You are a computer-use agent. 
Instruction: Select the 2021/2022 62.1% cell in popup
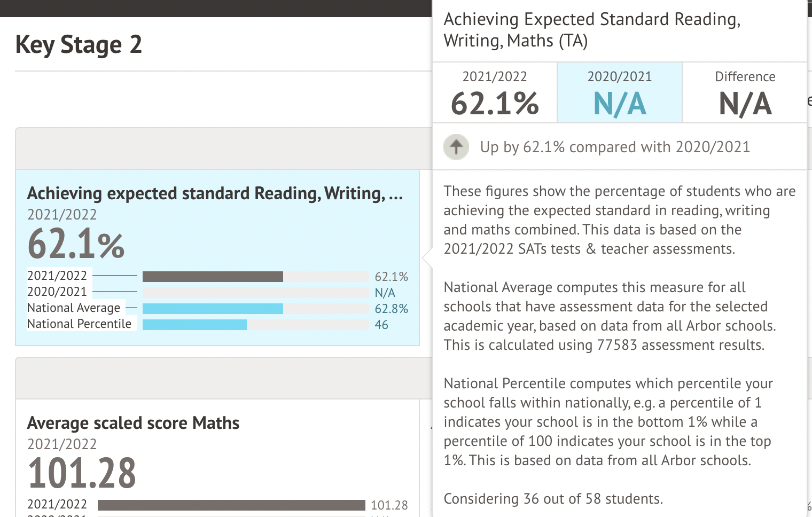click(495, 93)
